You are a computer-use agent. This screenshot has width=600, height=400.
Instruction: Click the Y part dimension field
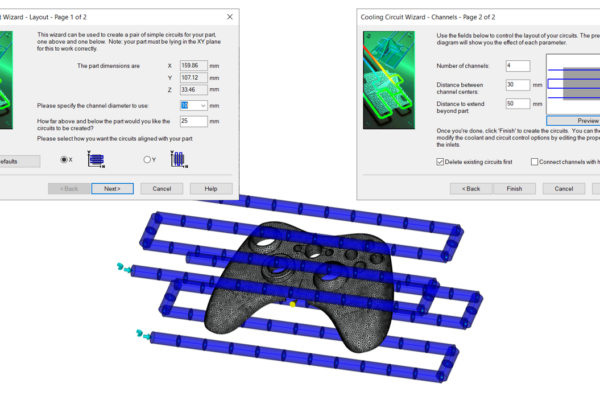pos(194,78)
